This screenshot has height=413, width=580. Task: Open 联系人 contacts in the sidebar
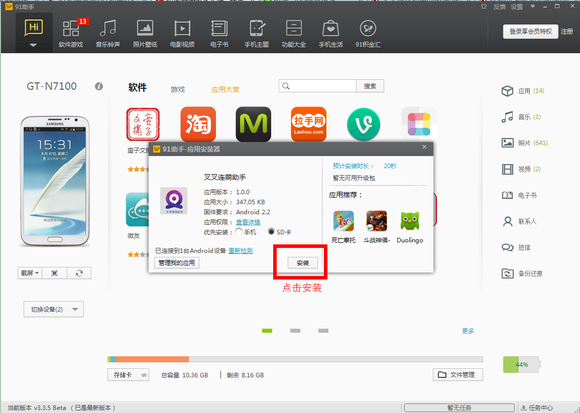(519, 221)
